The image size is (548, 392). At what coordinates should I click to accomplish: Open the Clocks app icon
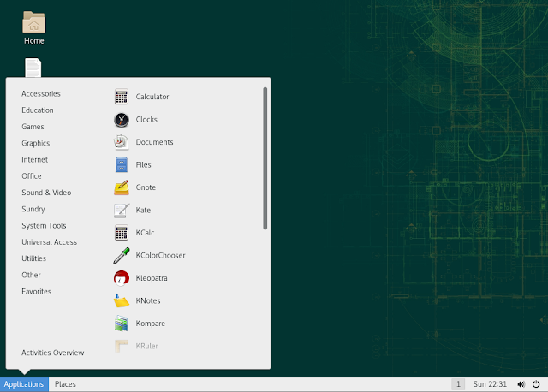pyautogui.click(x=122, y=120)
